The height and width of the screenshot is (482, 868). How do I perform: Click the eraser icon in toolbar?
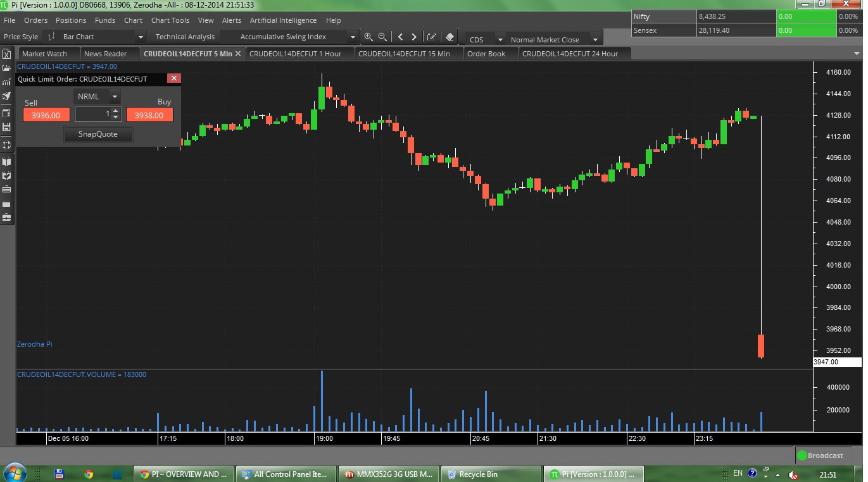pyautogui.click(x=450, y=37)
